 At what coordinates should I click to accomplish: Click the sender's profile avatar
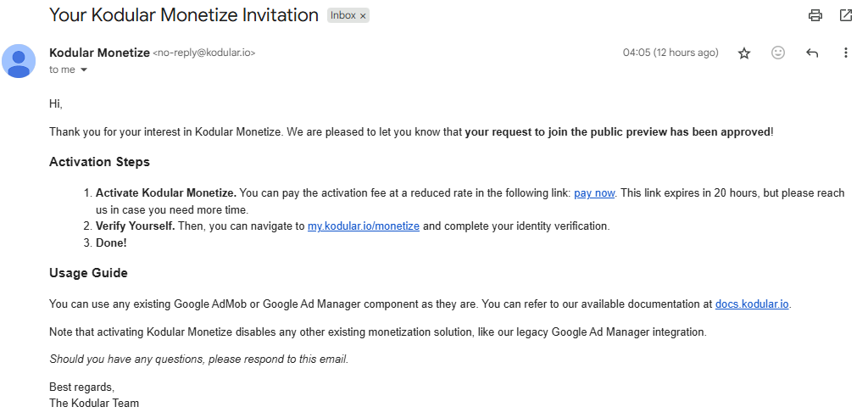click(x=19, y=61)
